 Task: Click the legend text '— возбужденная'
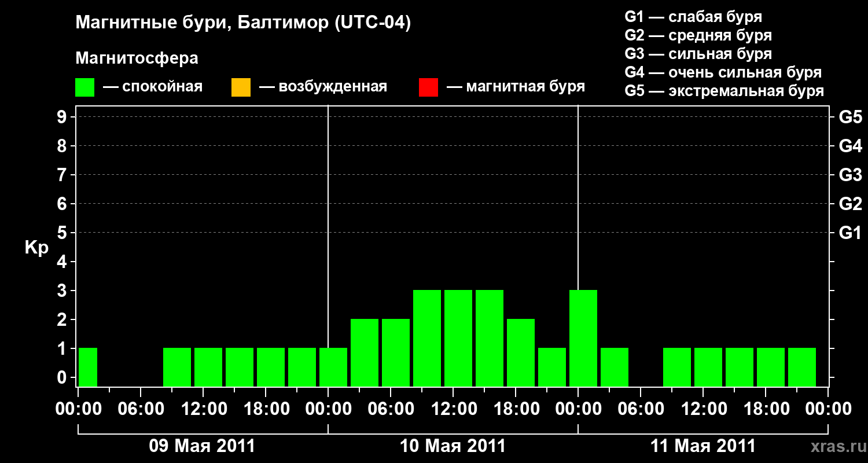click(x=323, y=87)
